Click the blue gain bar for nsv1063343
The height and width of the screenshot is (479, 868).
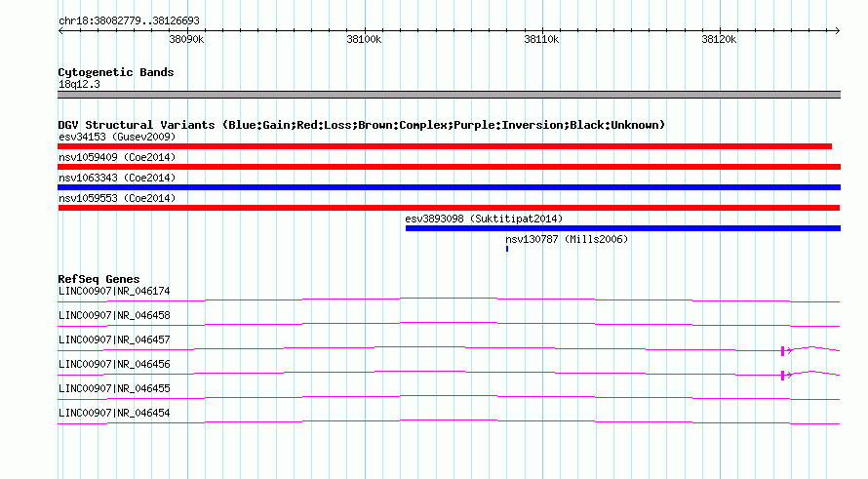click(x=449, y=187)
